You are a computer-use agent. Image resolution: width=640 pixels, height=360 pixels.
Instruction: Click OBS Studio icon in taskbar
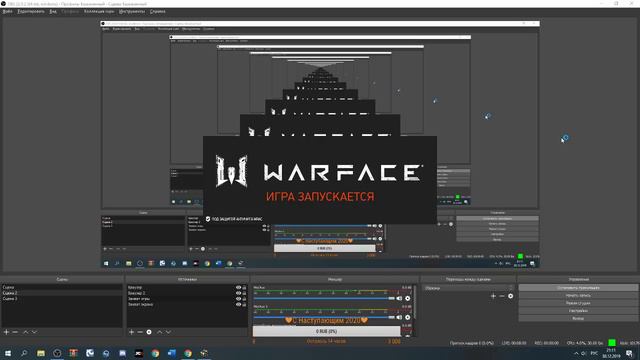tap(57, 353)
